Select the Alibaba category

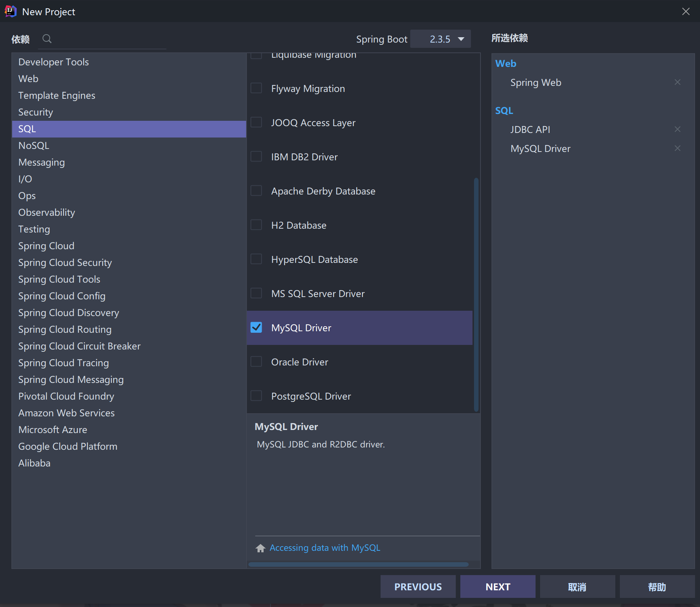pyautogui.click(x=129, y=463)
